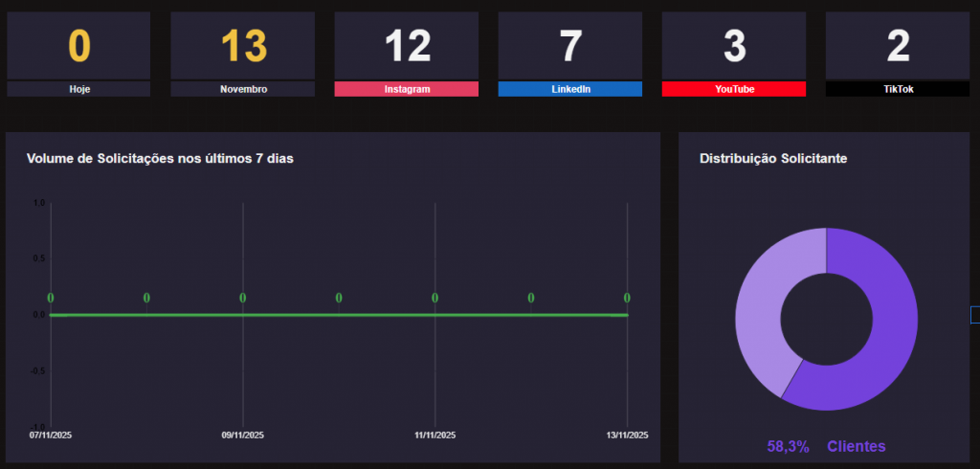Click the Distribuição Solicitante chart title
980x469 pixels.
point(772,158)
